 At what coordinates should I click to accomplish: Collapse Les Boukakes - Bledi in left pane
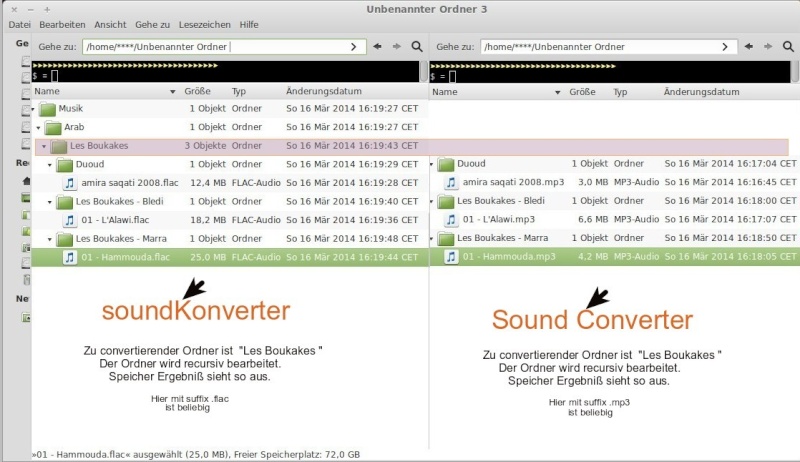50,202
